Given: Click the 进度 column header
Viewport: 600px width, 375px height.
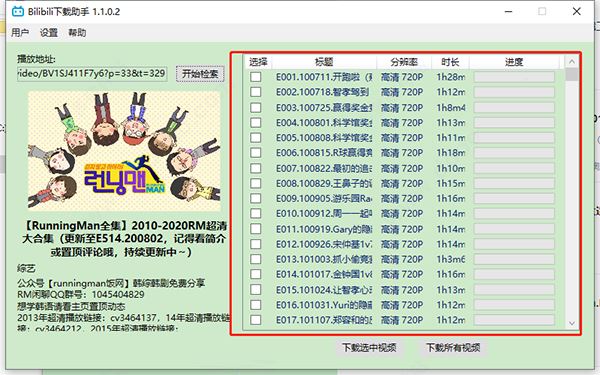Looking at the screenshot, I should [x=514, y=62].
